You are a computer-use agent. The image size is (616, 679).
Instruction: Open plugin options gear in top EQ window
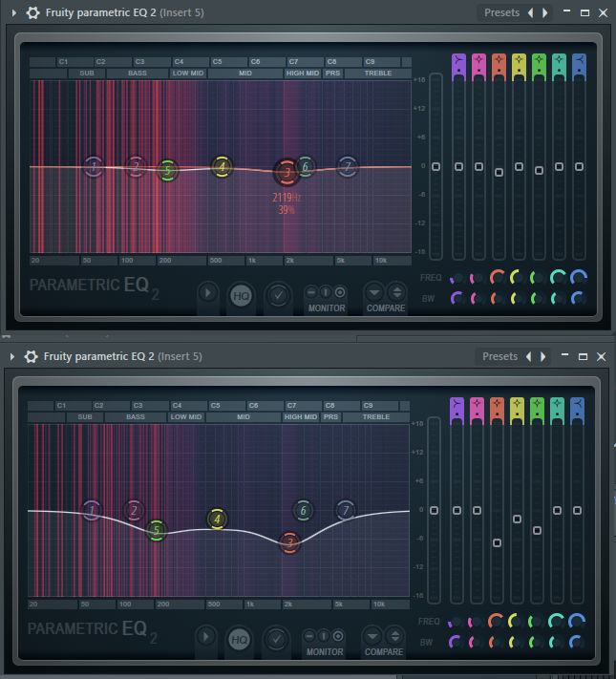[32, 12]
